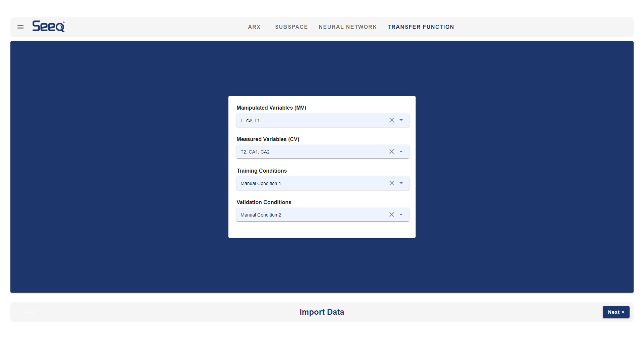
Task: Expand Validation Conditions dropdown arrow
Action: [401, 215]
